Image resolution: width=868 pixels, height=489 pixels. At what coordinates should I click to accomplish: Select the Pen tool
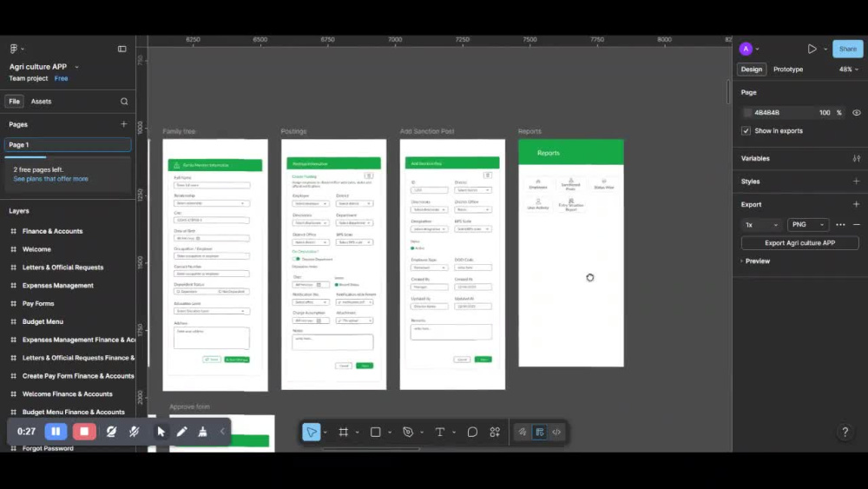(x=408, y=432)
